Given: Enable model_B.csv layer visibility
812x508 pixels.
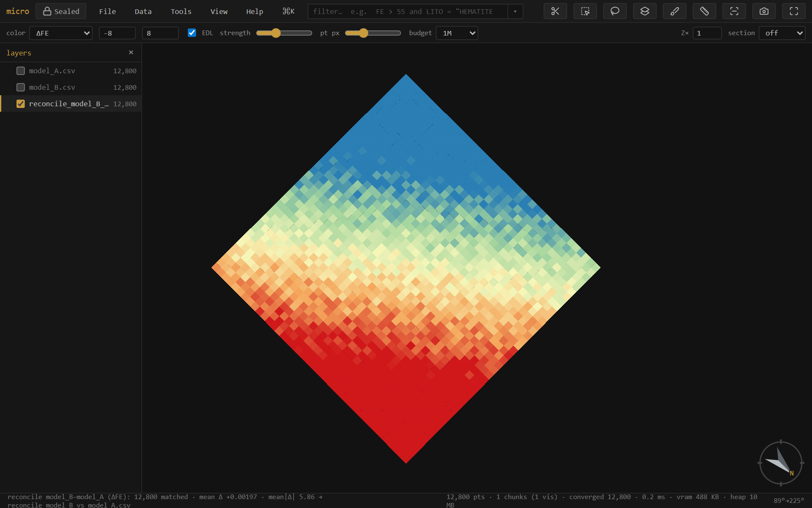Looking at the screenshot, I should [20, 87].
